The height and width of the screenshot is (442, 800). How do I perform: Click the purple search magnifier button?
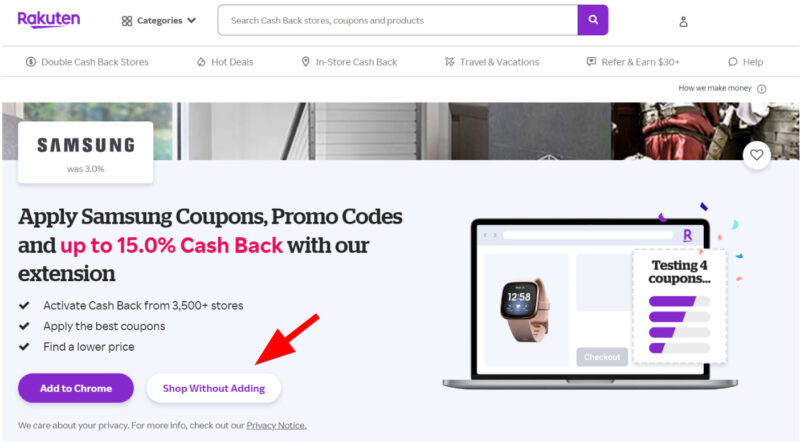pyautogui.click(x=592, y=20)
